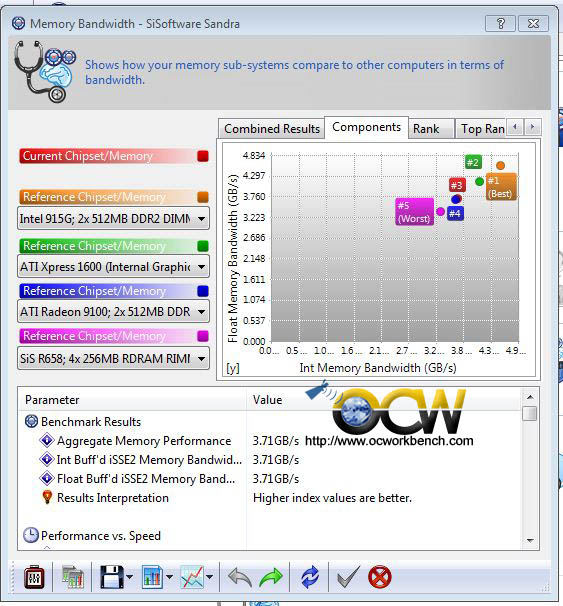Toggle orange Reference Chipset/Memory swatch
The image size is (563, 606).
tap(203, 197)
